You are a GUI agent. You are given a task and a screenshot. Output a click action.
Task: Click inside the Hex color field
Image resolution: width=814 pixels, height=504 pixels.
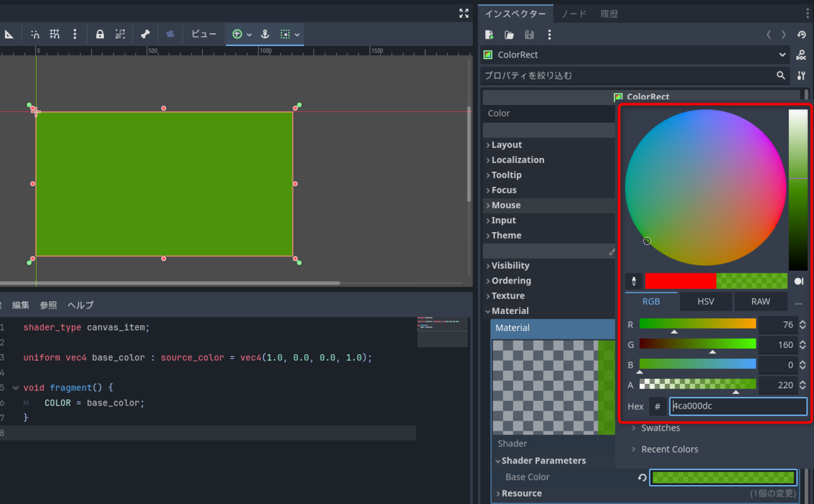click(x=738, y=406)
